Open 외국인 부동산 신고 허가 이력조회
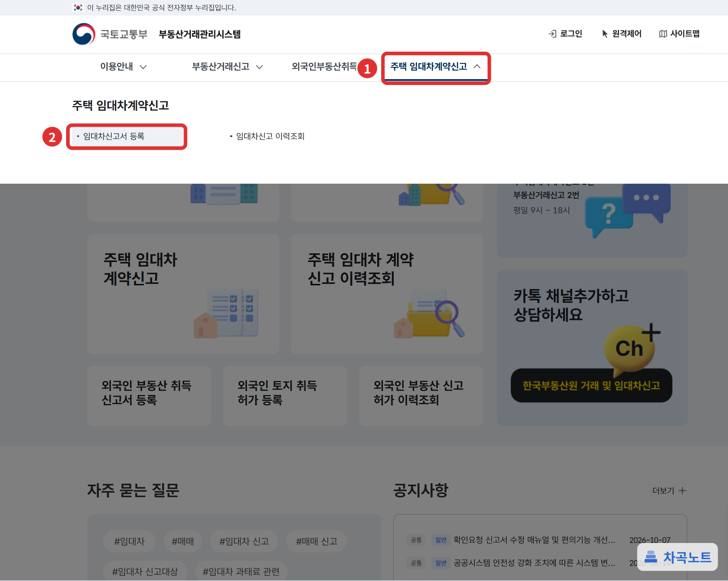Image resolution: width=728 pixels, height=581 pixels. (x=421, y=396)
